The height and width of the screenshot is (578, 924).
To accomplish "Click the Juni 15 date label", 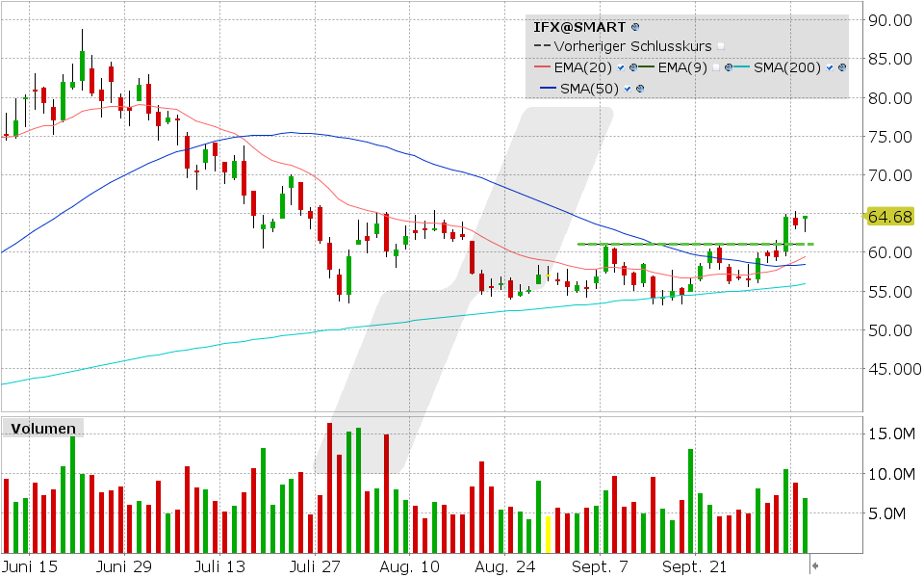I will click(x=30, y=566).
